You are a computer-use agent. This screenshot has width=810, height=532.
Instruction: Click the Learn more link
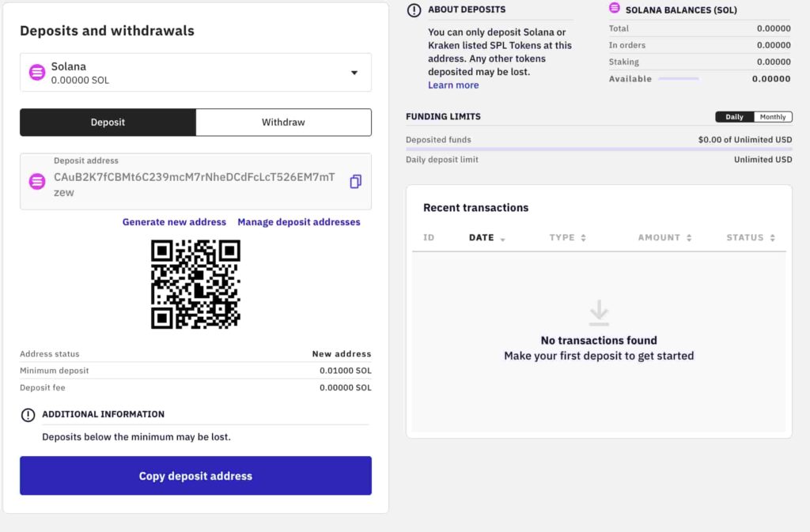pyautogui.click(x=452, y=85)
